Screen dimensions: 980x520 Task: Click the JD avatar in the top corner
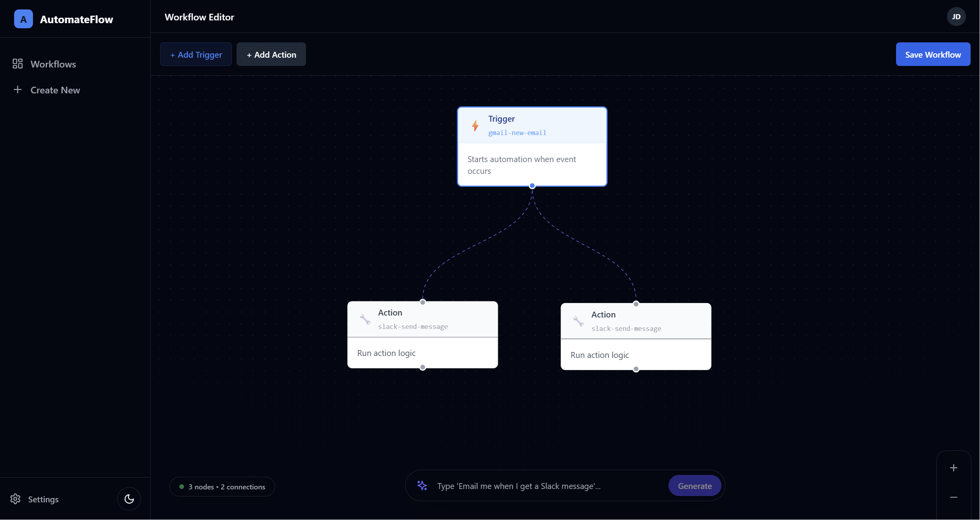pyautogui.click(x=956, y=16)
